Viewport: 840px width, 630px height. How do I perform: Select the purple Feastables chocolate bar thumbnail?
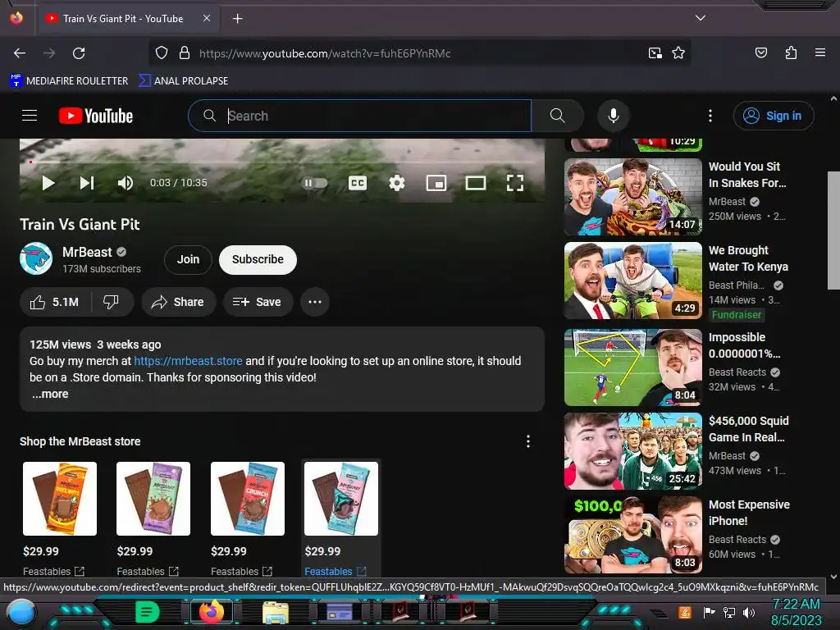[x=153, y=499]
